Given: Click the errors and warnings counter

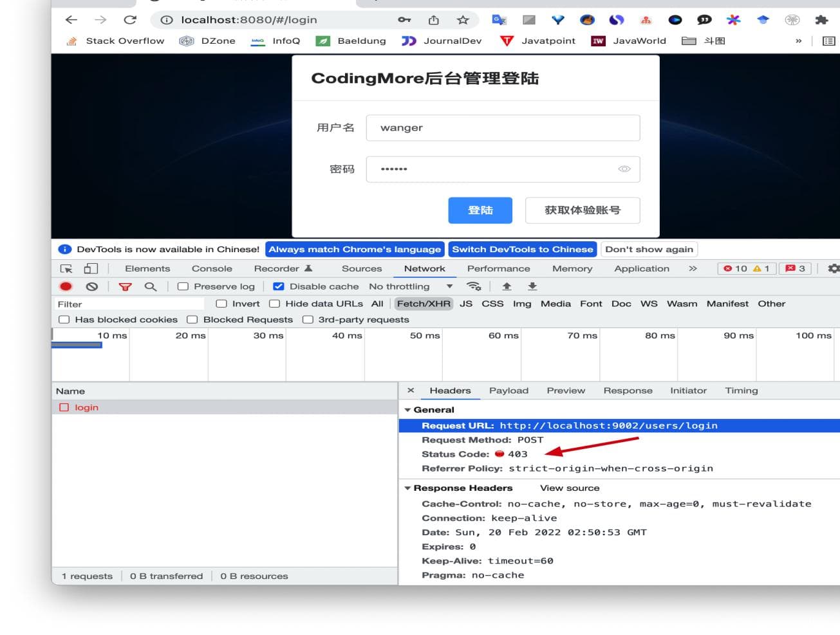Looking at the screenshot, I should click(x=747, y=268).
